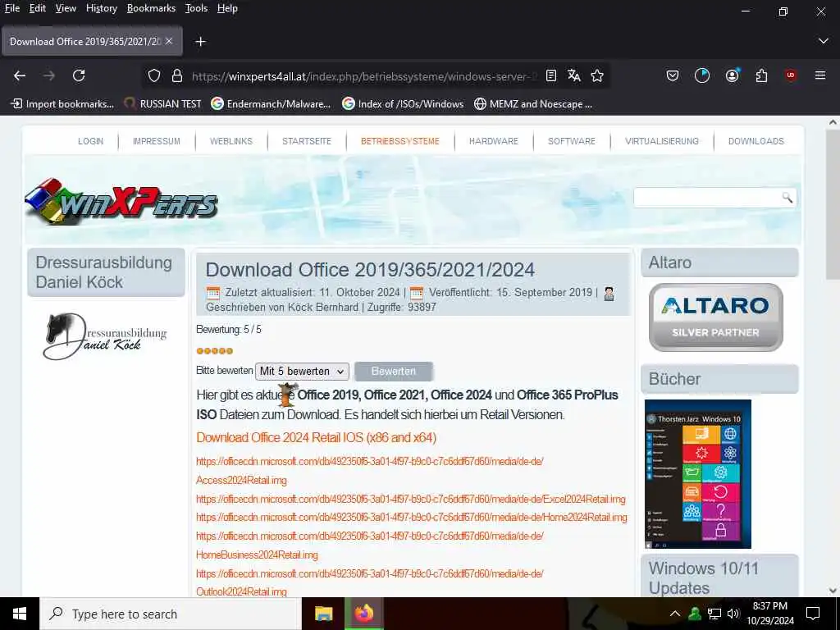This screenshot has width=840, height=630.
Task: Open the notification center icon
Action: pyautogui.click(x=813, y=614)
